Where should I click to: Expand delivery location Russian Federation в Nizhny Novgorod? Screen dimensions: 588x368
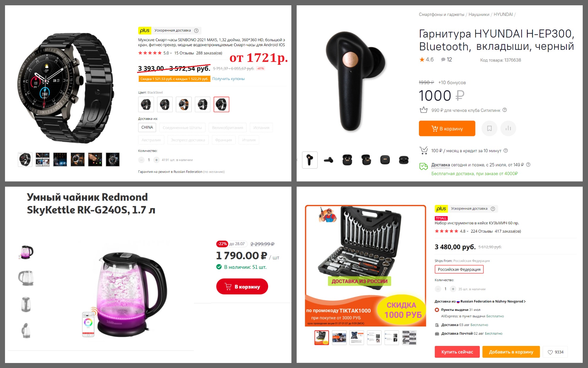(x=493, y=301)
